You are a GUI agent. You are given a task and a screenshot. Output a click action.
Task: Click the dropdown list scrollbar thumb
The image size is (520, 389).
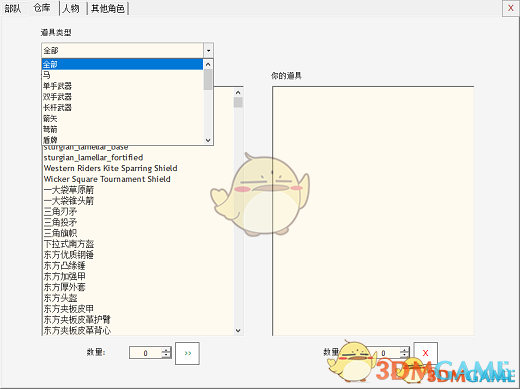(x=208, y=79)
